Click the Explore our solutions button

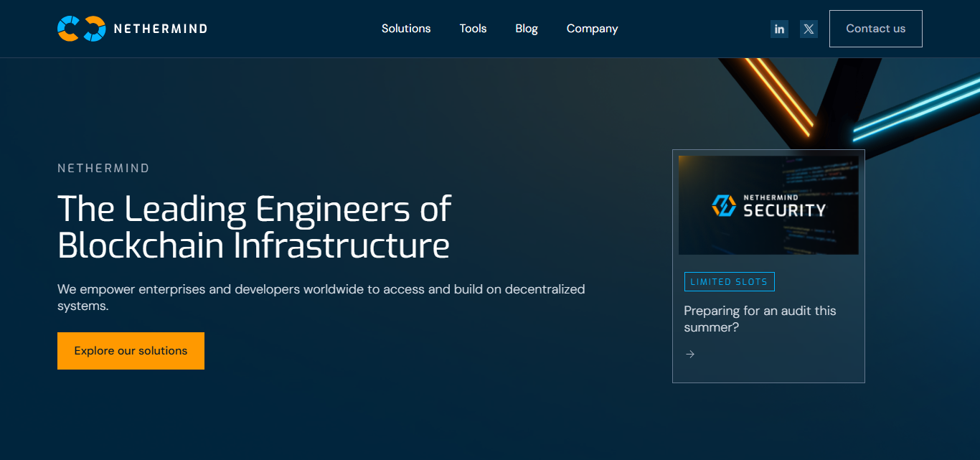tap(131, 351)
